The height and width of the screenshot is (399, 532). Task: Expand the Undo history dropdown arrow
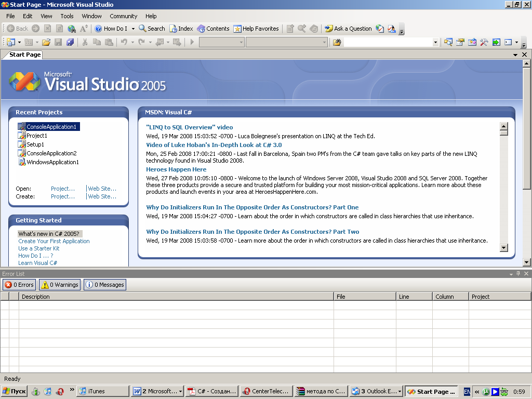132,43
